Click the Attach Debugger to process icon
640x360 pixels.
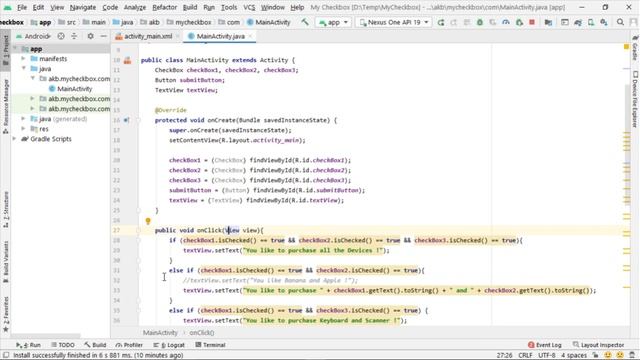click(519, 22)
